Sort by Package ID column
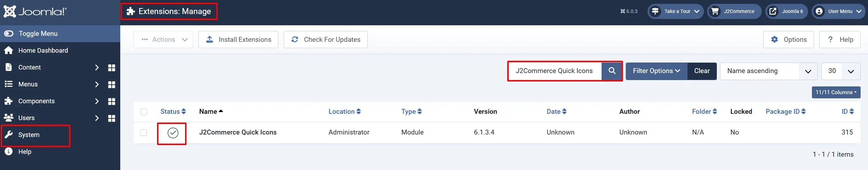This screenshot has width=868, height=170. click(786, 111)
